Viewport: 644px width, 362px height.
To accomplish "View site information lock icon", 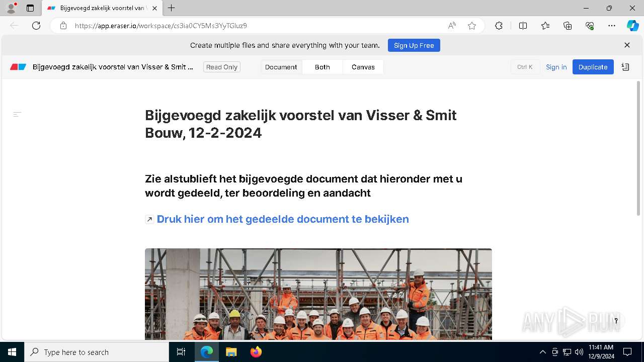I will tap(63, 26).
